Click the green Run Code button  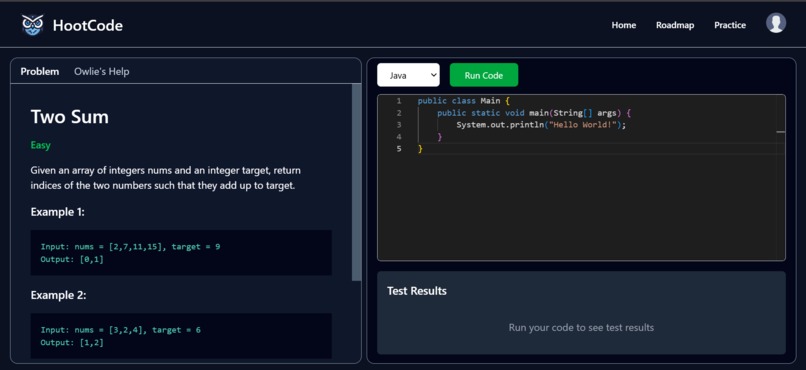[484, 75]
